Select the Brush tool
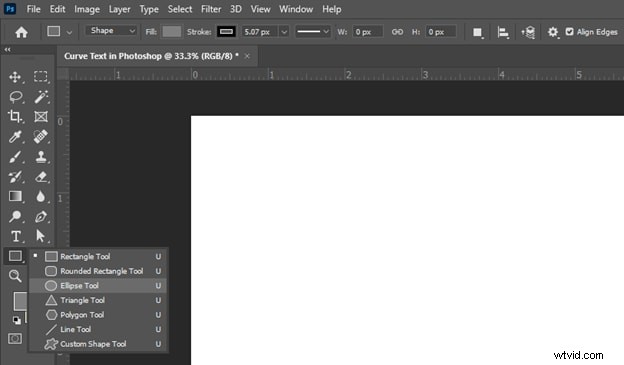This screenshot has height=365, width=624. 15,157
